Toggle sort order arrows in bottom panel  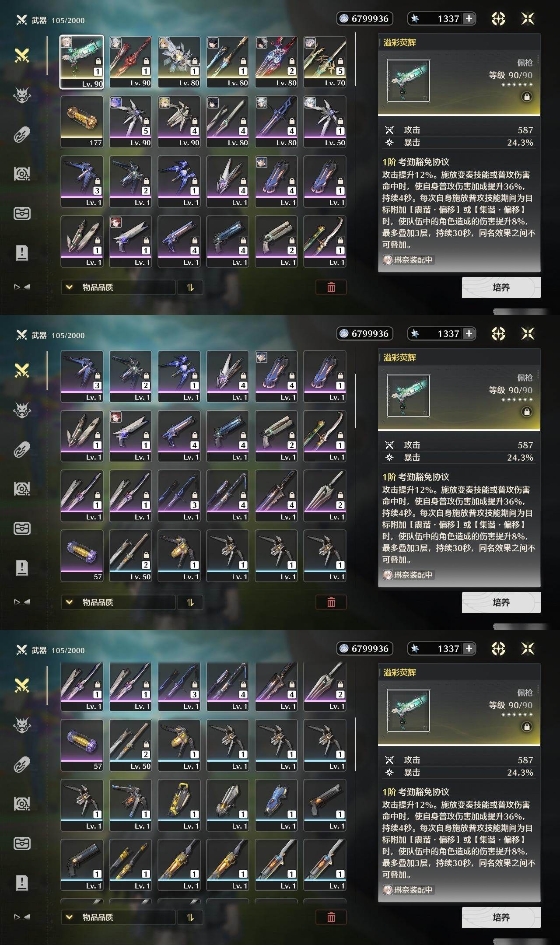click(x=190, y=917)
